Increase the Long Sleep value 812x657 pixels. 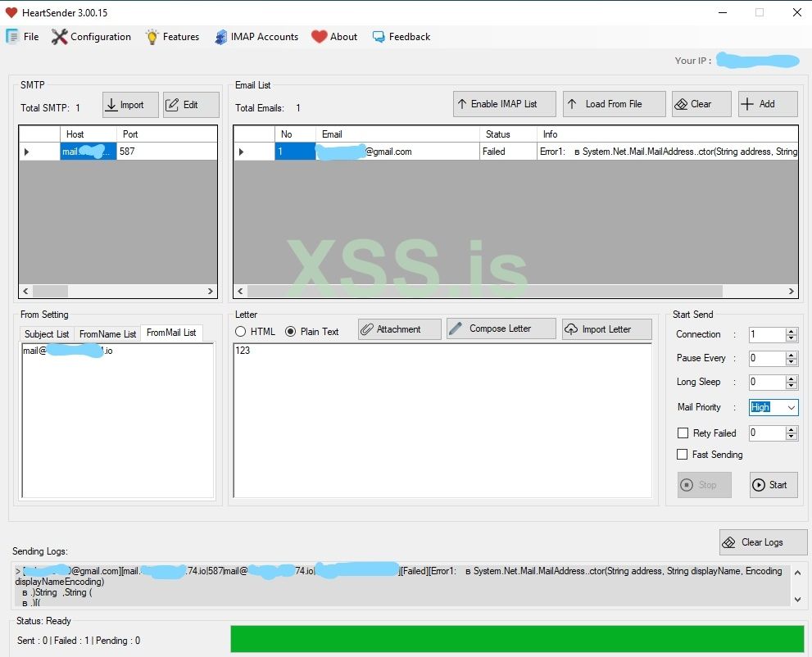coord(792,379)
